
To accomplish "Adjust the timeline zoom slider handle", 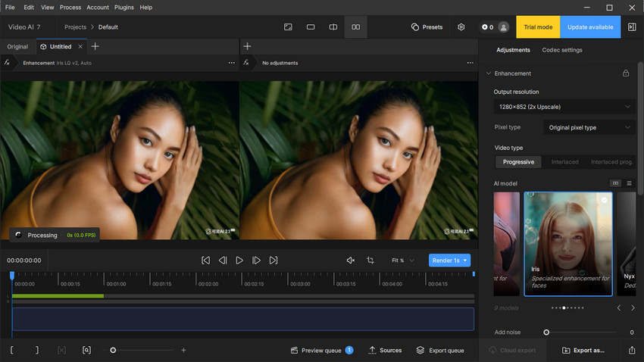I will tap(113, 350).
